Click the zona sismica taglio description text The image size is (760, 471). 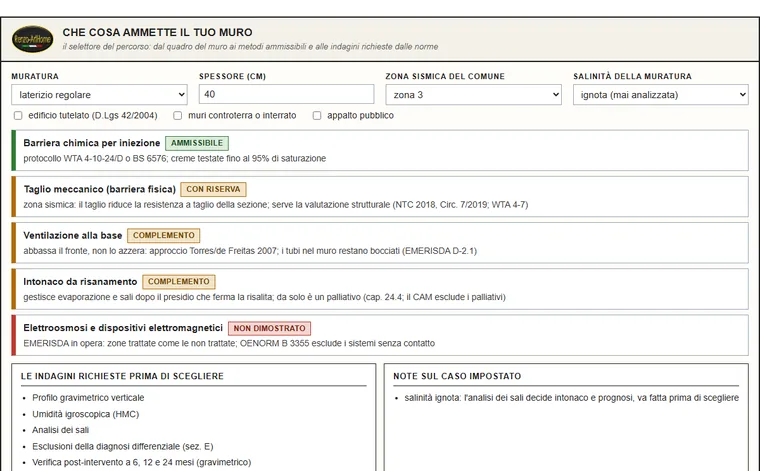(x=276, y=204)
